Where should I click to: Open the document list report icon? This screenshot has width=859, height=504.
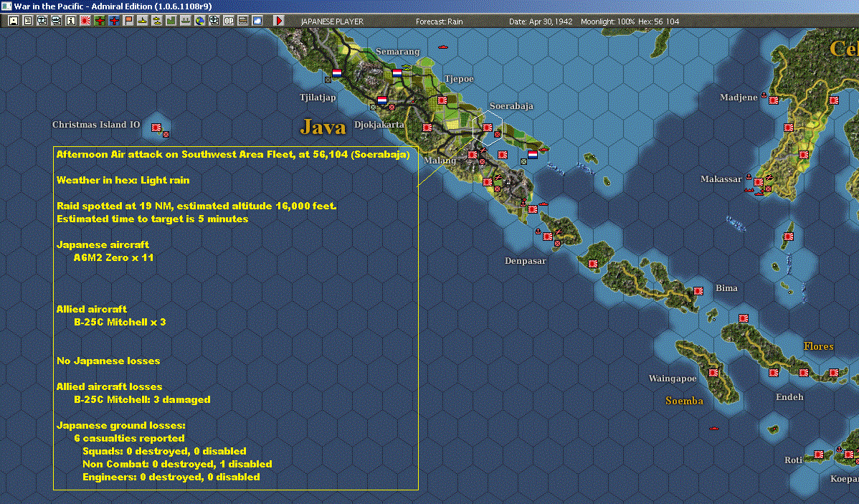pyautogui.click(x=28, y=21)
